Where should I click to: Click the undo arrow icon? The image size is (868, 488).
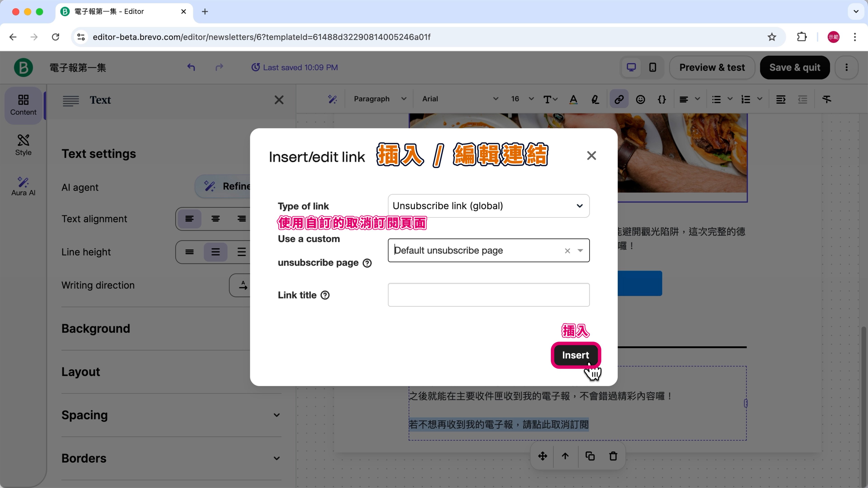[191, 67]
